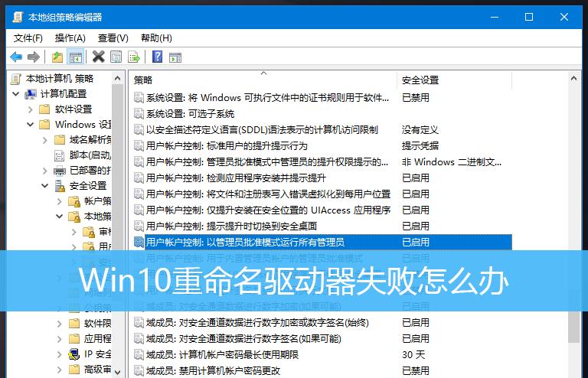
Task: Select 域成员: 对安全通道数据进行数字加密或数字签名(始终)
Action: (257, 323)
